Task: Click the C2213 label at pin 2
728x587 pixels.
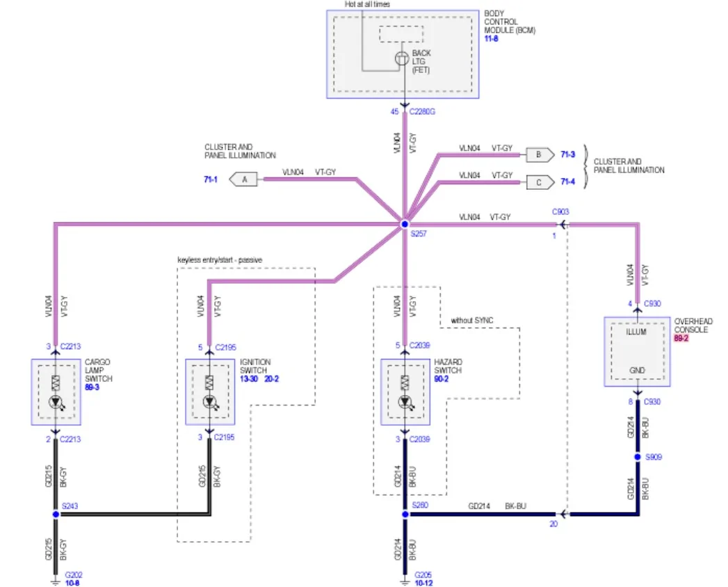Action: [70, 440]
